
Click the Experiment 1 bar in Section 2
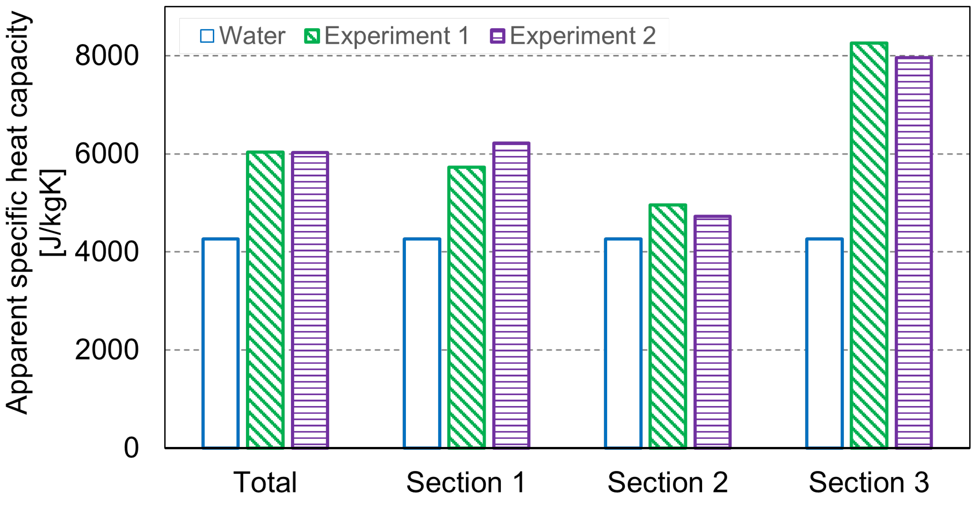[x=668, y=326]
